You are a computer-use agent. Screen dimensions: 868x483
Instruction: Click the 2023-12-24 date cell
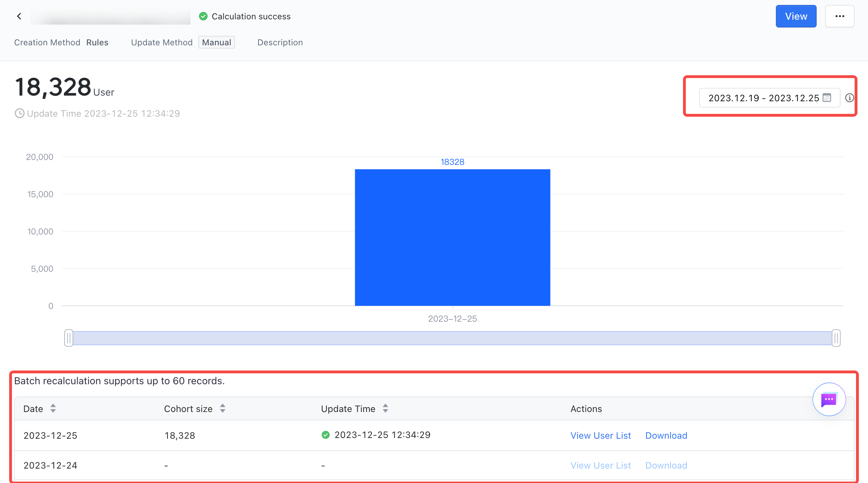point(50,465)
